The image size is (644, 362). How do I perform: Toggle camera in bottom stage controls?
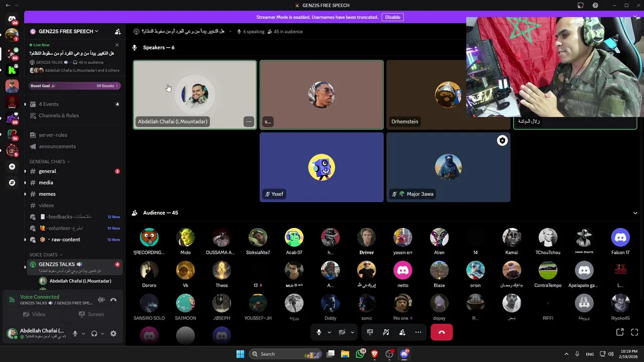tap(342, 332)
